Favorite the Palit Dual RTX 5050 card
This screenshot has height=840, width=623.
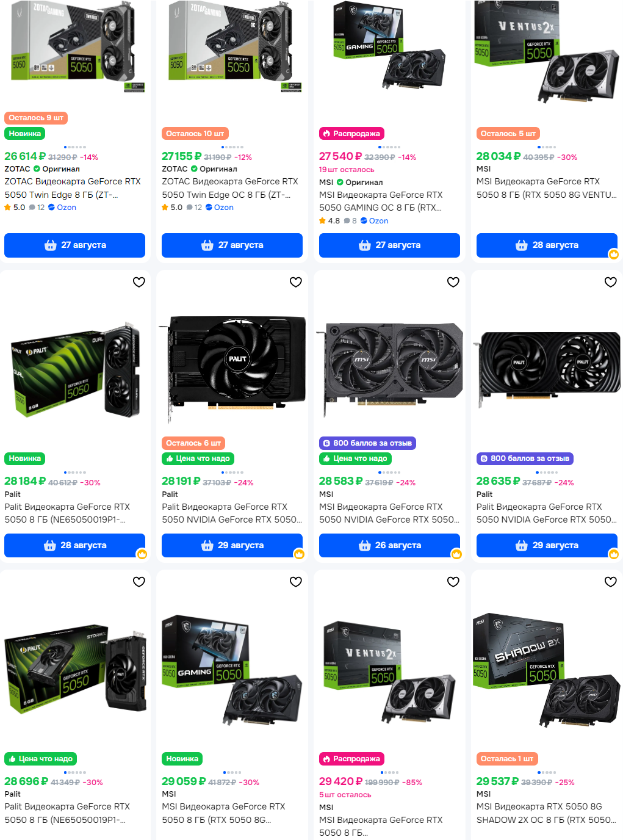click(x=139, y=282)
